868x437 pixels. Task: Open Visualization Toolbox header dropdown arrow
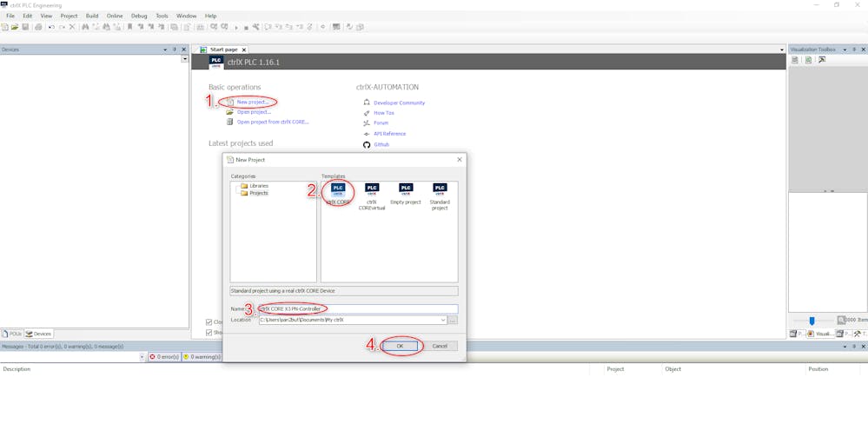[x=845, y=50]
